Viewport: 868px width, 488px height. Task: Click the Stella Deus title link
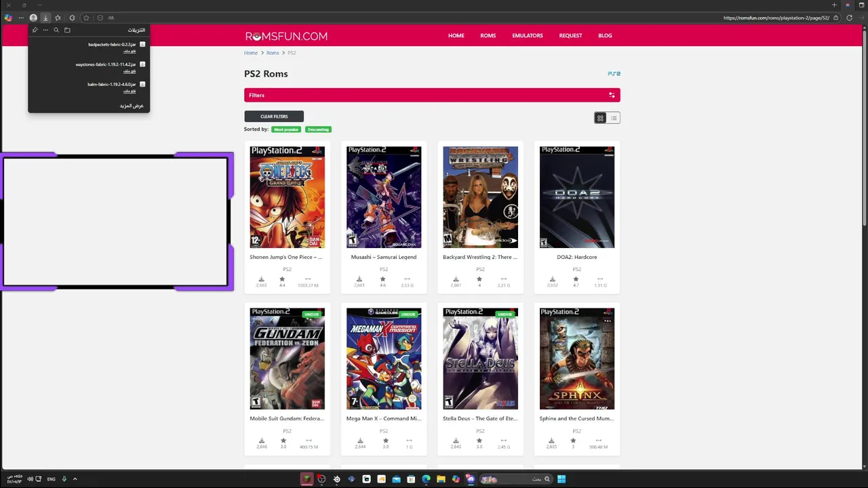[x=480, y=418]
